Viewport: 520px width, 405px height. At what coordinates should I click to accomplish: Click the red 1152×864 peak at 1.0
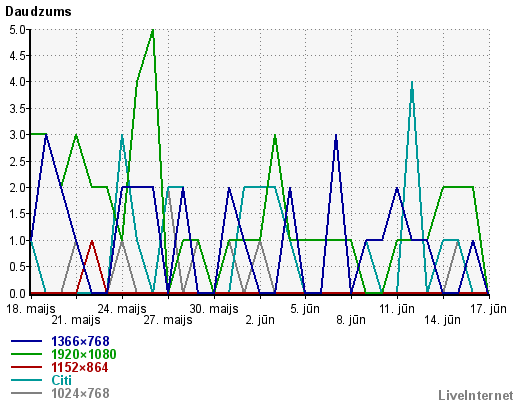click(92, 241)
